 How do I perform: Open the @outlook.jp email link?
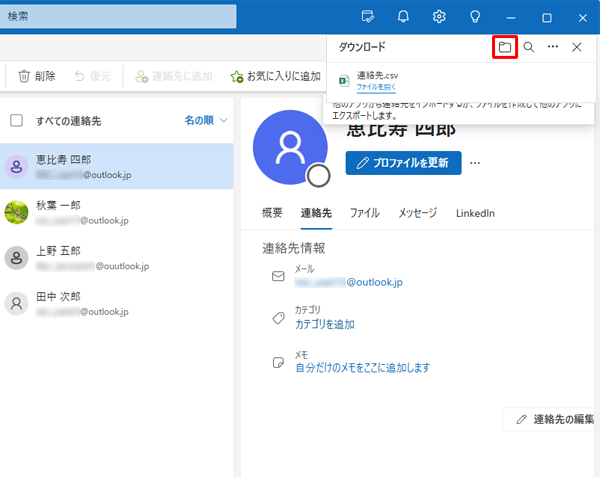pos(348,282)
